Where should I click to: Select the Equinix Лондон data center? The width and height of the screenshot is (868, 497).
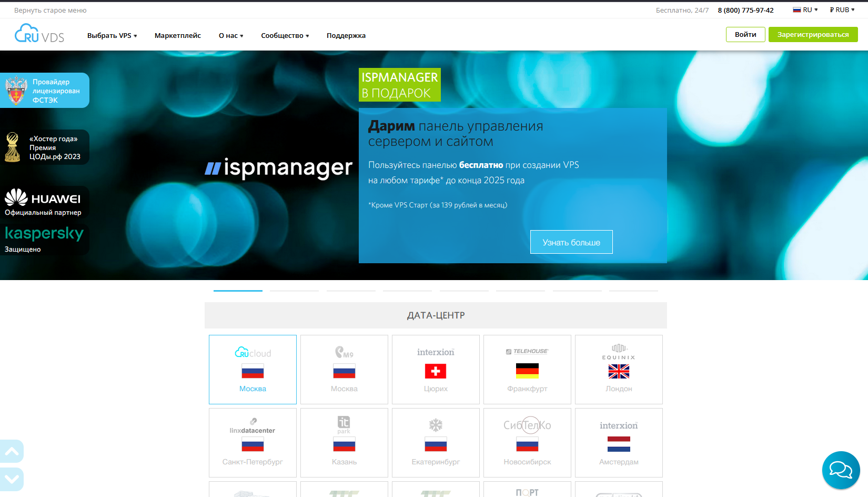(x=619, y=370)
